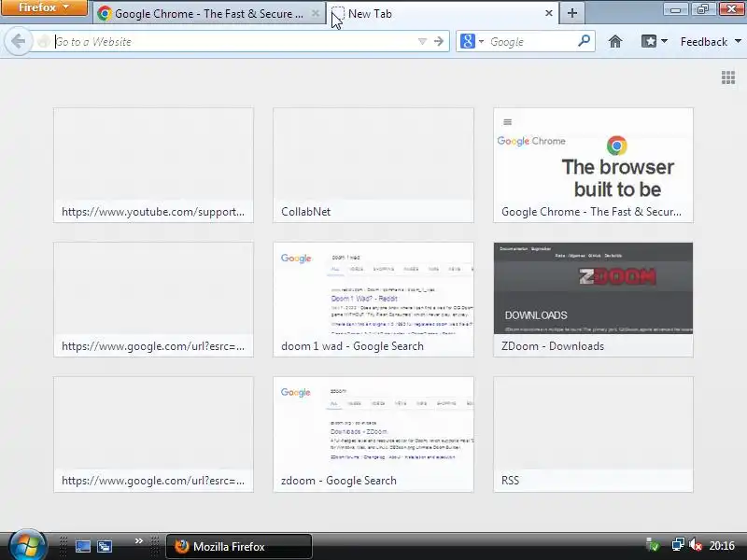Click the Switch between windows icon
This screenshot has width=747, height=560.
[105, 546]
